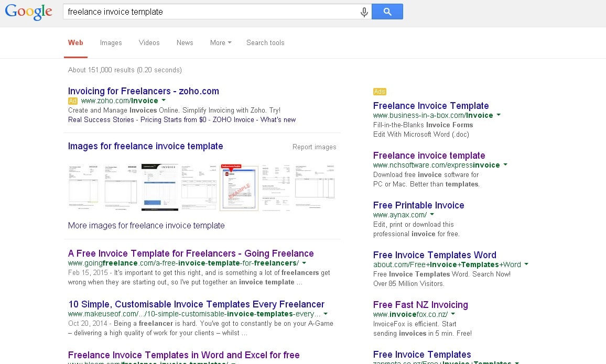
Task: Click the snippet 'Create and Manage Invoices Online'
Action: point(174,111)
